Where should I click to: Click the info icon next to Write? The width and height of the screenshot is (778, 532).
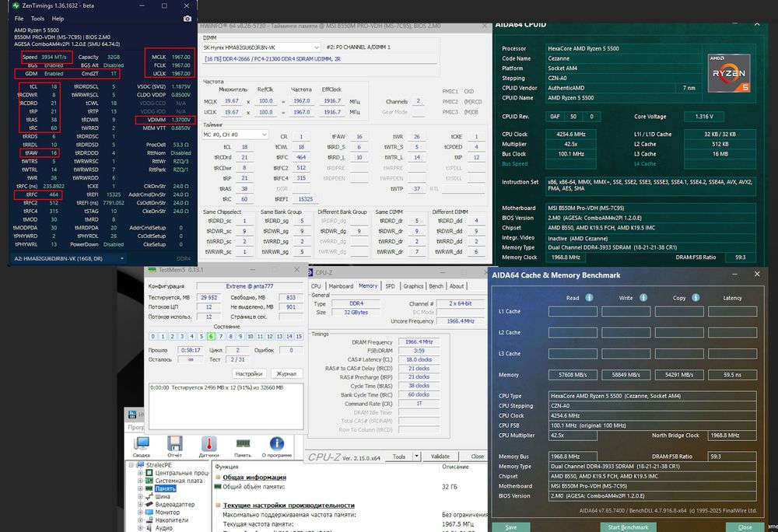coord(643,297)
